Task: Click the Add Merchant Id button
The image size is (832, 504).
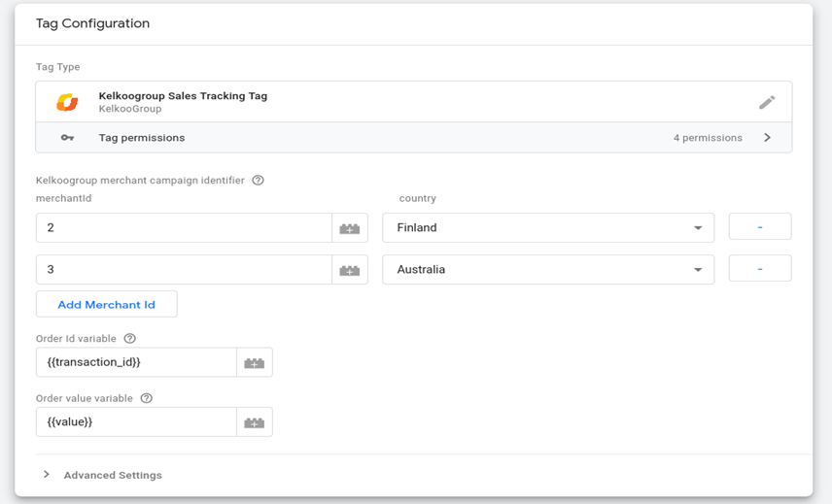Action: 107,304
